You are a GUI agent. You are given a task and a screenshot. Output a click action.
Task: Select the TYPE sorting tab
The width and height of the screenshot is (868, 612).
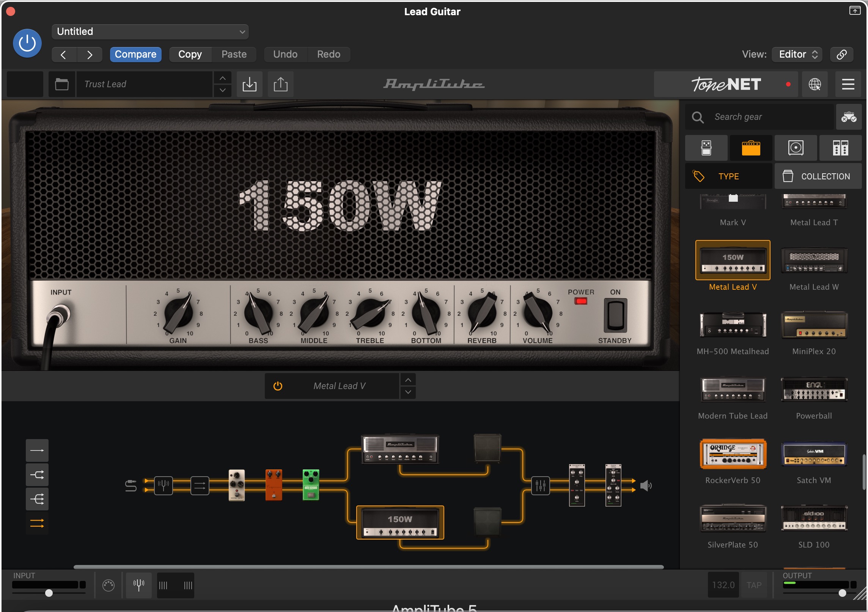729,176
